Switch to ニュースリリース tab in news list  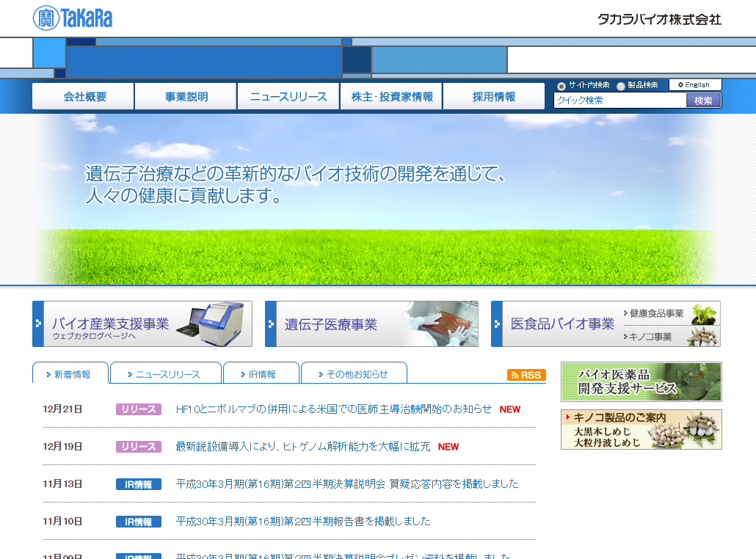click(x=166, y=373)
